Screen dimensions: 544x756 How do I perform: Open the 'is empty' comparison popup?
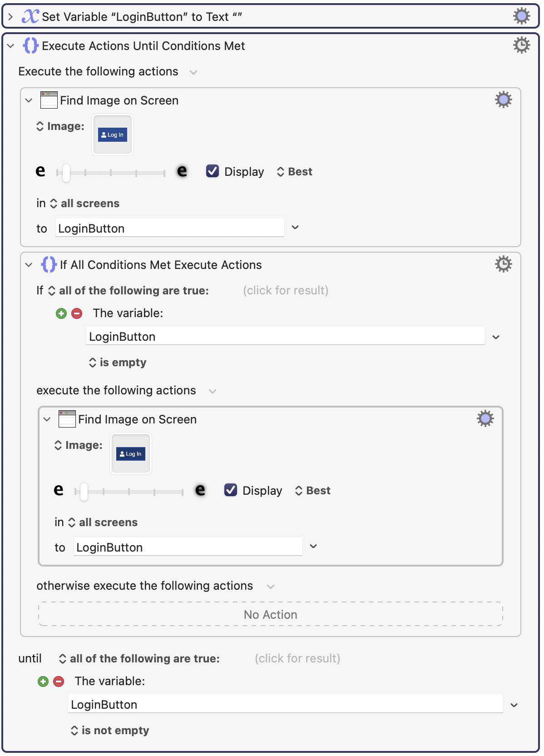pos(118,363)
